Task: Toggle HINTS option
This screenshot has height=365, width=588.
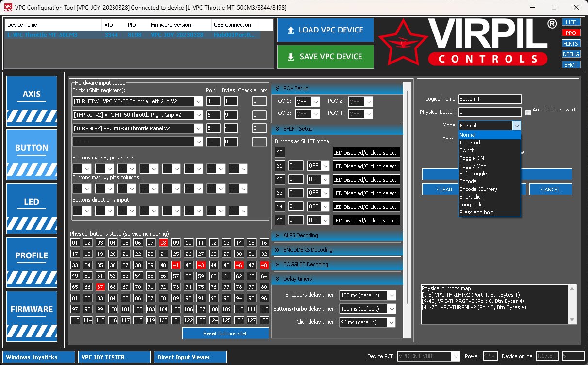Action: click(571, 44)
